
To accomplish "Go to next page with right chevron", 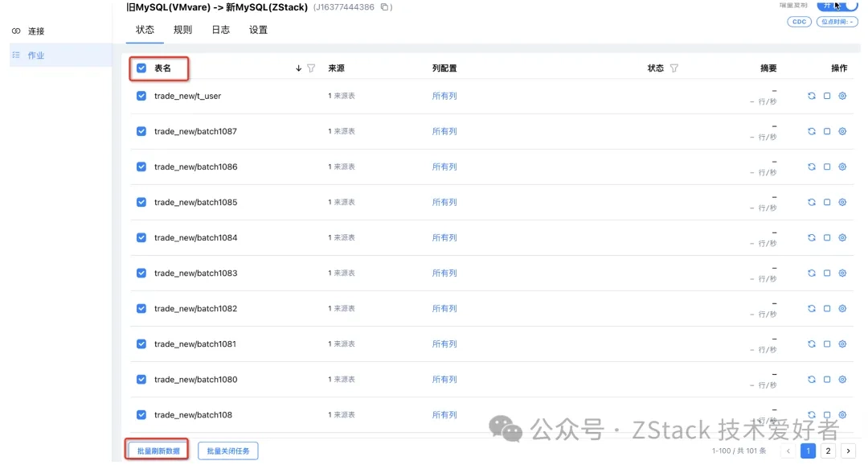I will (847, 451).
